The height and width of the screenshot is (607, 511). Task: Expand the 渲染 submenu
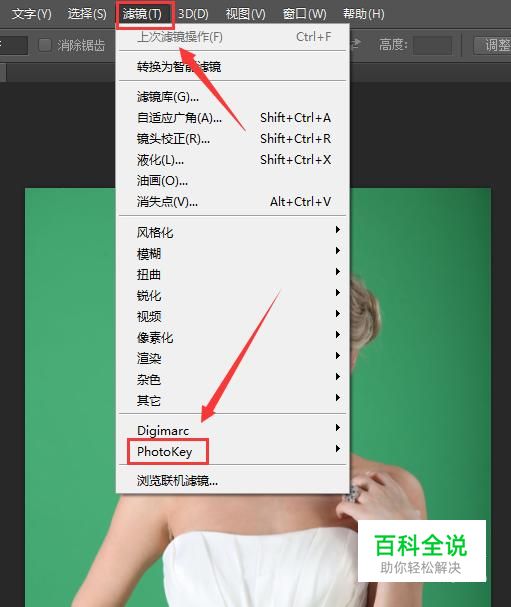[x=233, y=358]
